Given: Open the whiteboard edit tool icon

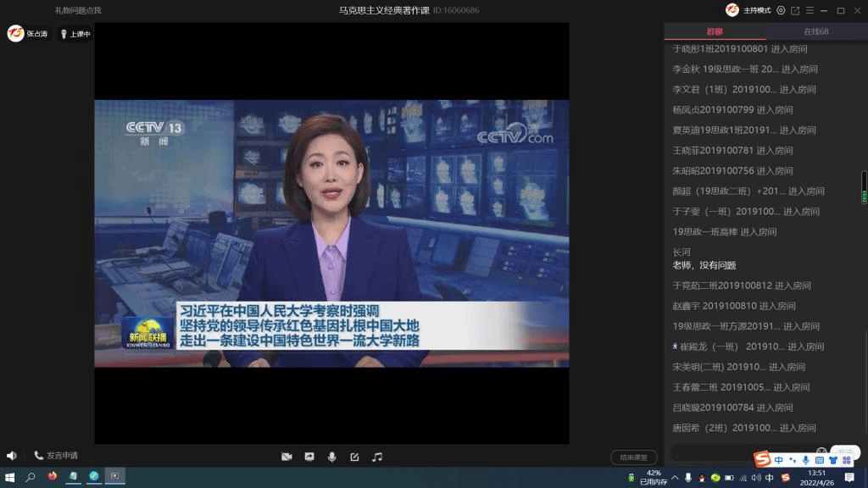Looking at the screenshot, I should [x=354, y=457].
